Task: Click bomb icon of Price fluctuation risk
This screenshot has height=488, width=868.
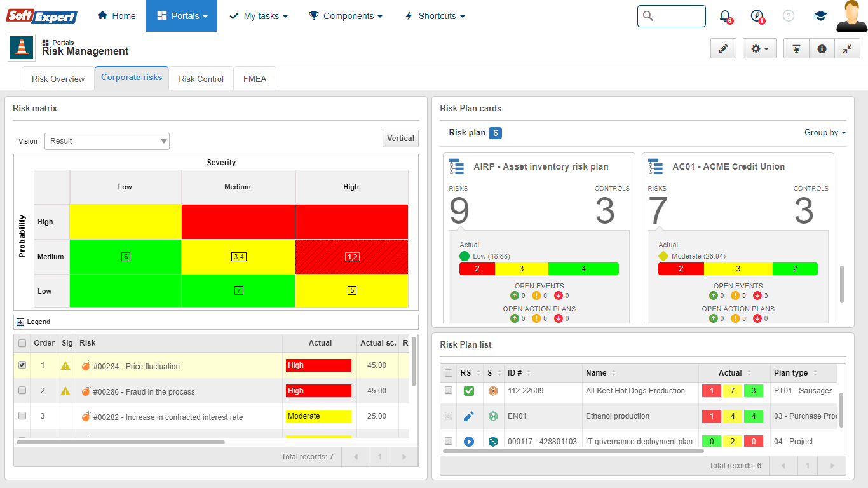Action: [x=86, y=366]
